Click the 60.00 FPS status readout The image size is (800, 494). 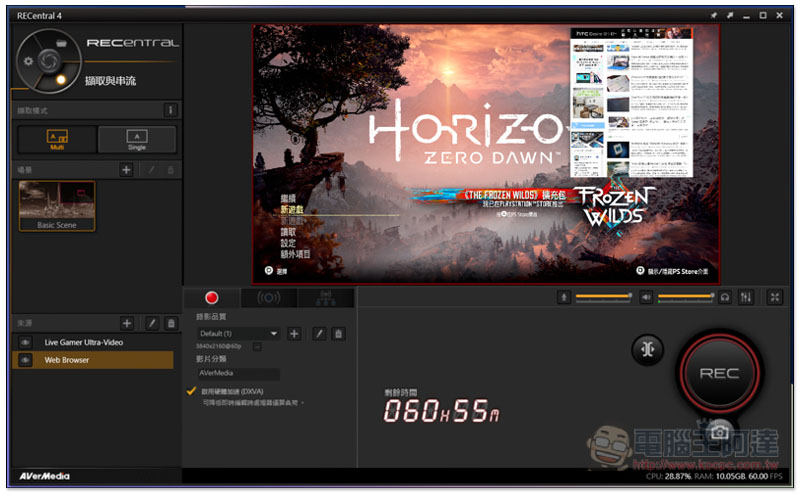(765, 476)
